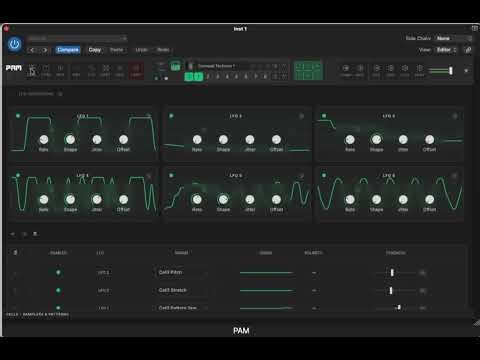480x360 pixels.
Task: Select the second PAM toolbar section icon
Action: 46,71
